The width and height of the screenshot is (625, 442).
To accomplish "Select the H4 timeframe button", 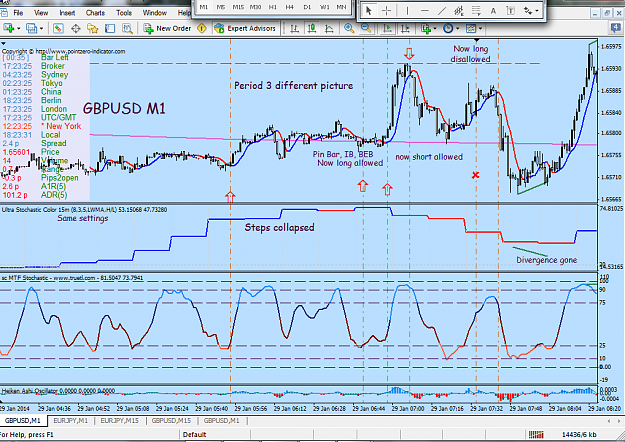I will (290, 7).
